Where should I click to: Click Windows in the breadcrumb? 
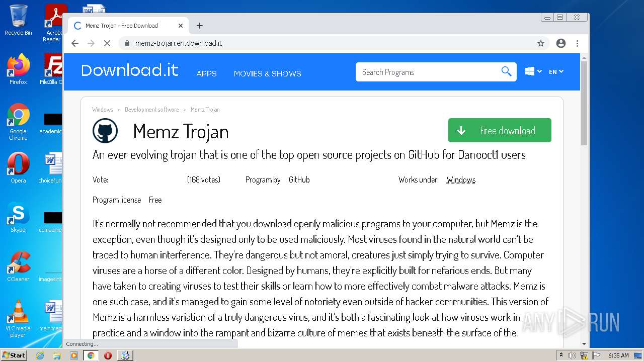click(102, 110)
